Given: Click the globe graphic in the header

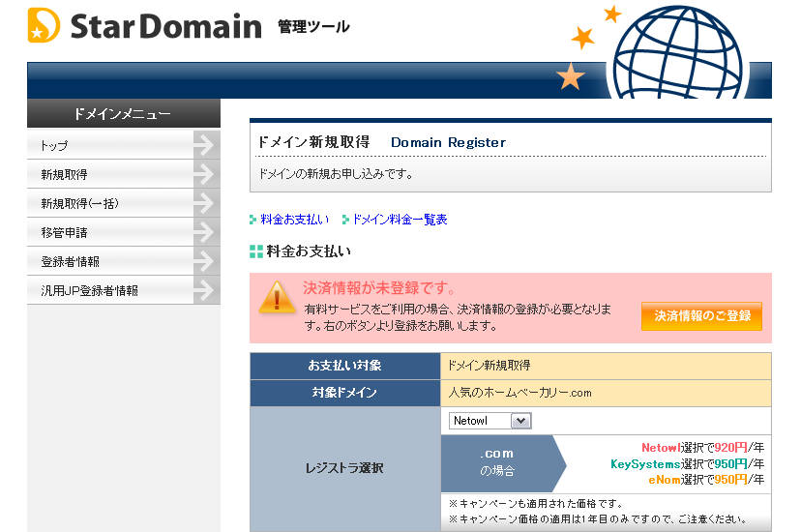Looking at the screenshot, I should pyautogui.click(x=677, y=52).
